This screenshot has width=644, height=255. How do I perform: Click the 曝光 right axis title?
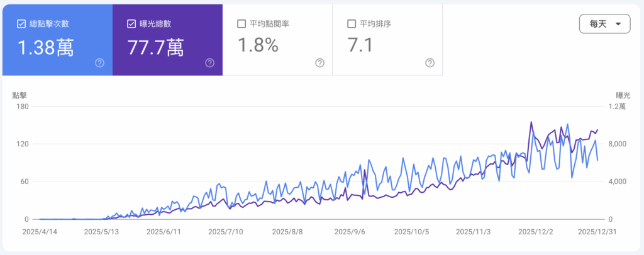[623, 95]
